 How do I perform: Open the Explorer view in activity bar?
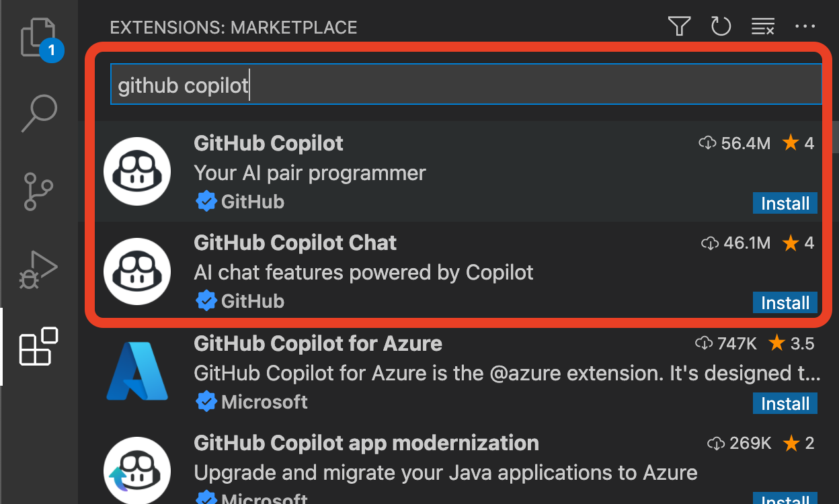click(39, 38)
